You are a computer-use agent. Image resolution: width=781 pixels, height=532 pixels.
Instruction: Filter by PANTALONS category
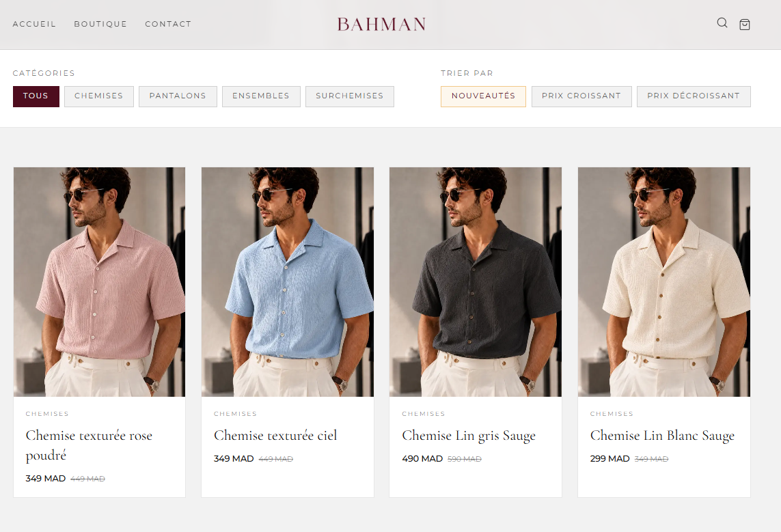coord(178,96)
